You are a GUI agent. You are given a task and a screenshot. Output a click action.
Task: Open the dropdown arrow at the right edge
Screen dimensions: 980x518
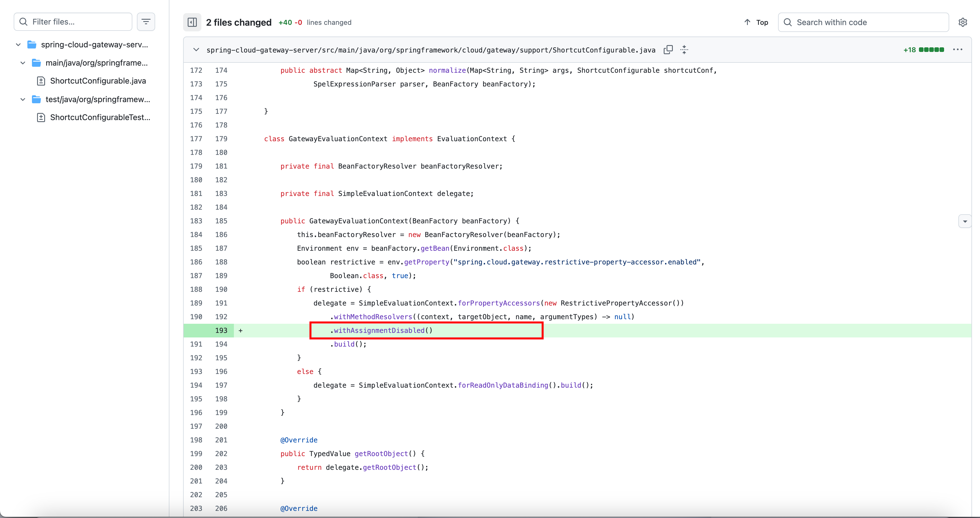[x=965, y=221]
